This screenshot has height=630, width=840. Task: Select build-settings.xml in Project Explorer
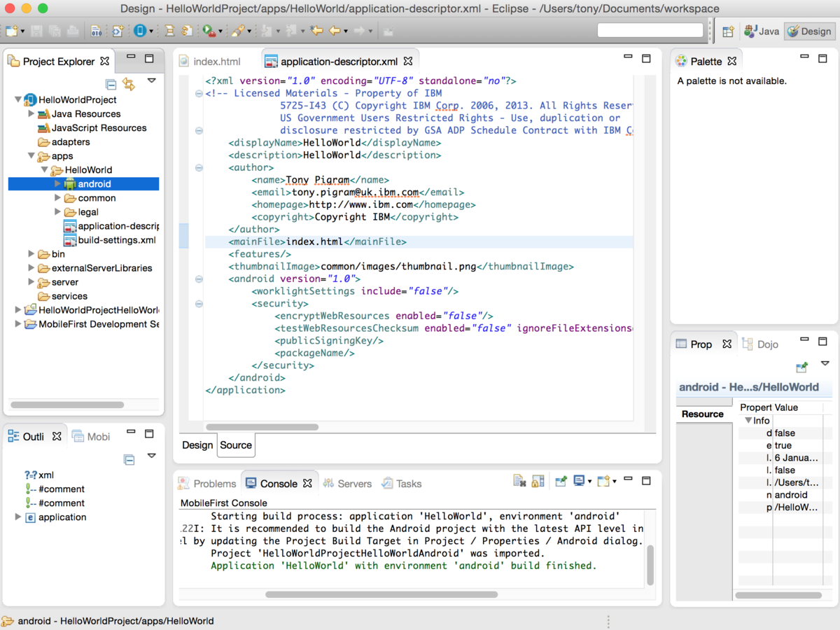pyautogui.click(x=116, y=240)
